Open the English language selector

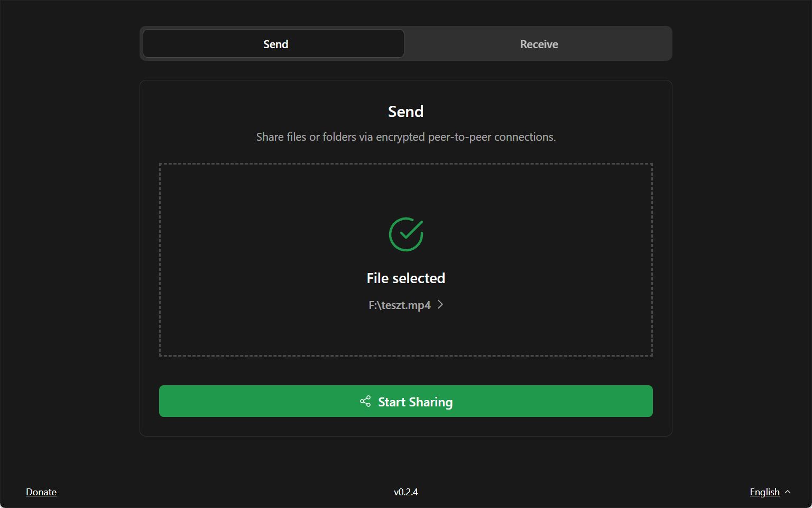764,492
